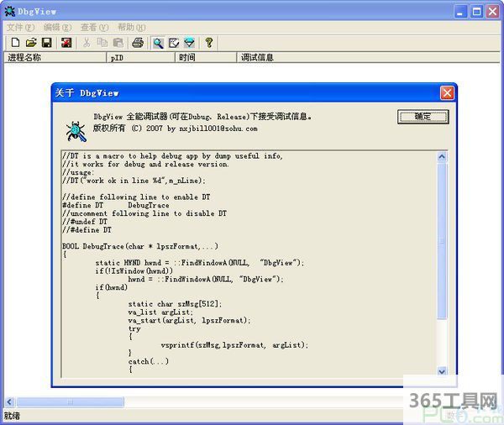Click the Save floppy disk icon
The image size is (504, 425).
[46, 43]
